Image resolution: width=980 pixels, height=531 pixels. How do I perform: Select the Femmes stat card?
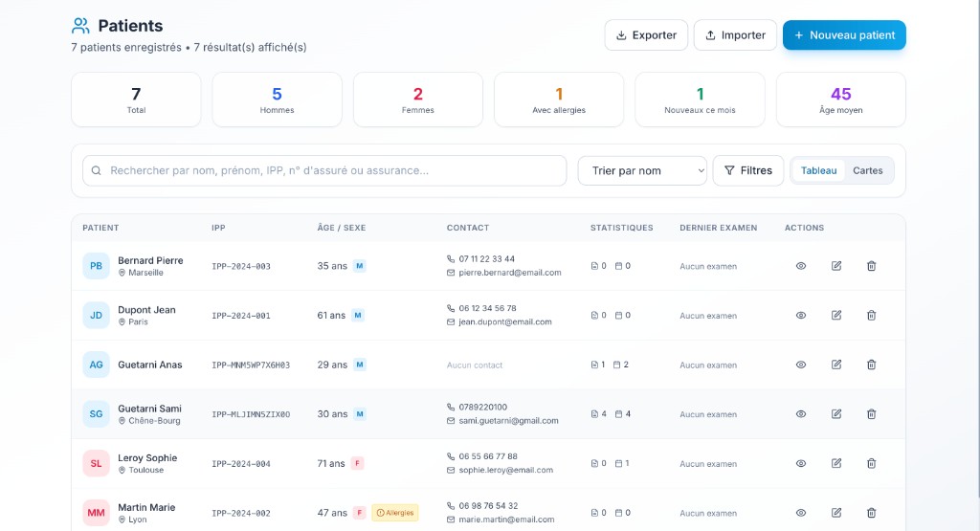(418, 100)
